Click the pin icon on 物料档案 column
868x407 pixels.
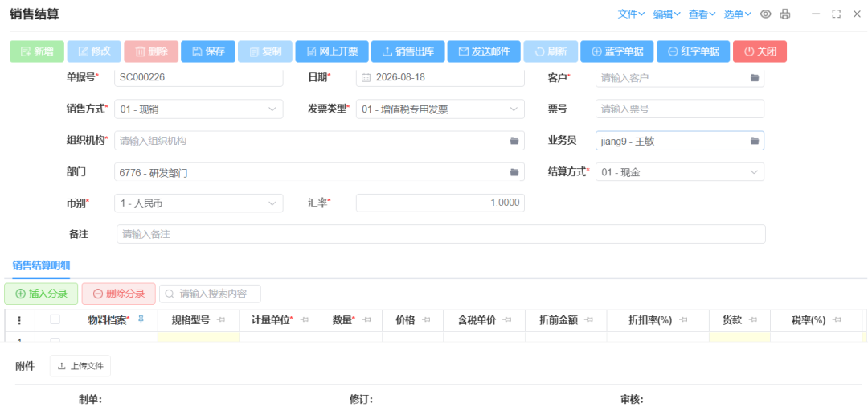pos(140,319)
